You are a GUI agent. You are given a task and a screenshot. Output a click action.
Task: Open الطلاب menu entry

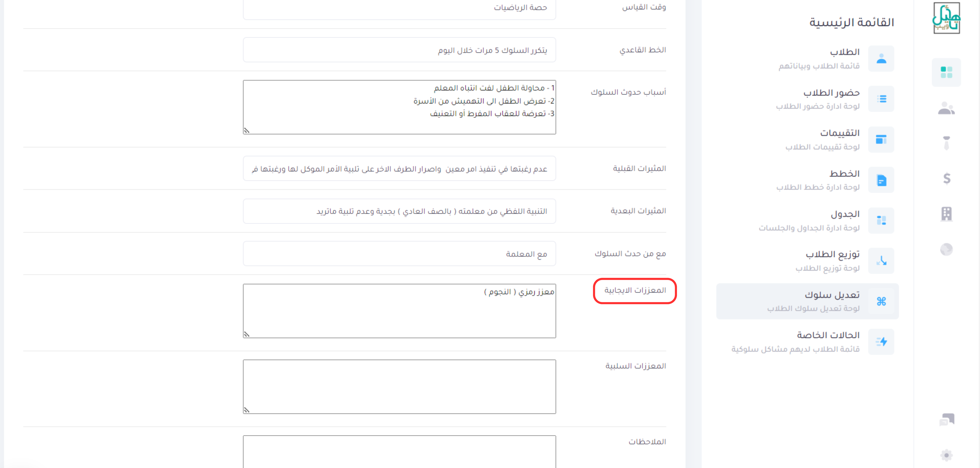point(808,59)
